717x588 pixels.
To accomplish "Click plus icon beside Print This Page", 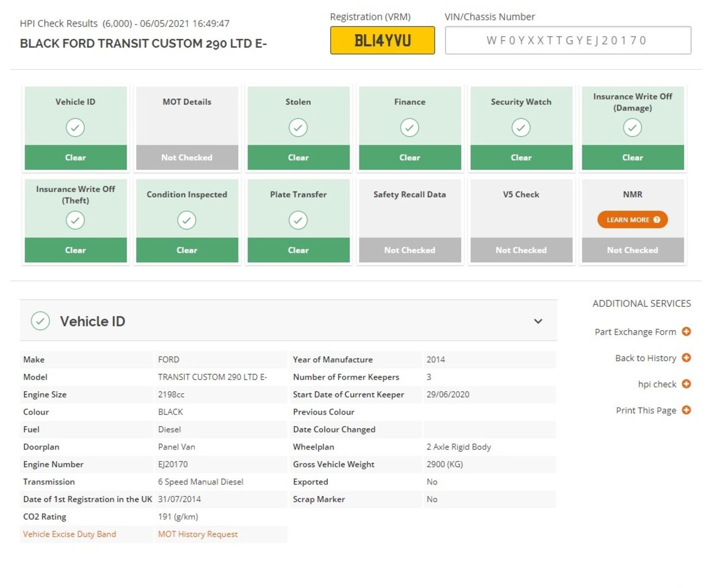I will [x=686, y=410].
